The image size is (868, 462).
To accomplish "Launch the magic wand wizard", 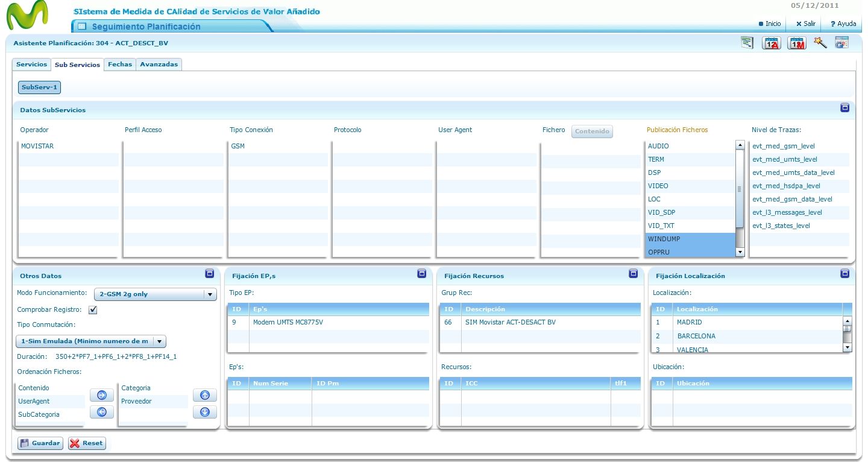I will pyautogui.click(x=820, y=42).
